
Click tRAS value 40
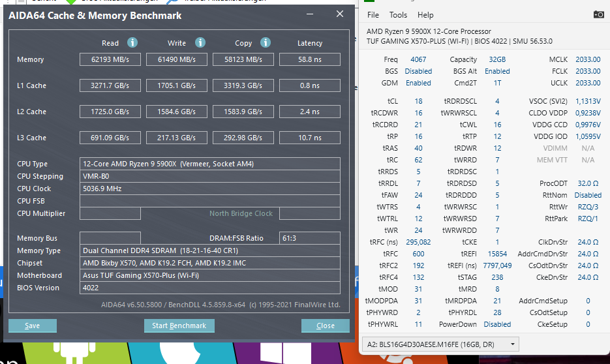pos(418,148)
